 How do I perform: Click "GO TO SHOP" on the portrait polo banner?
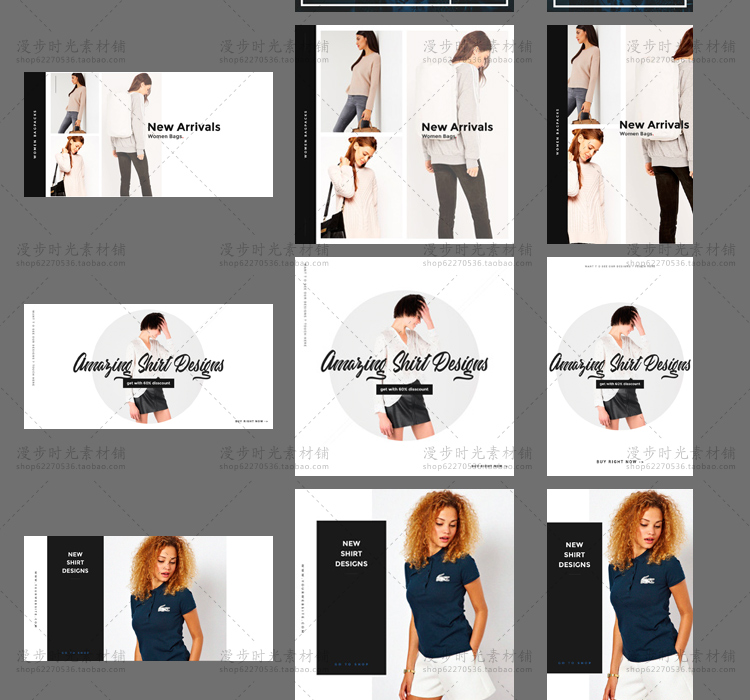(x=573, y=663)
